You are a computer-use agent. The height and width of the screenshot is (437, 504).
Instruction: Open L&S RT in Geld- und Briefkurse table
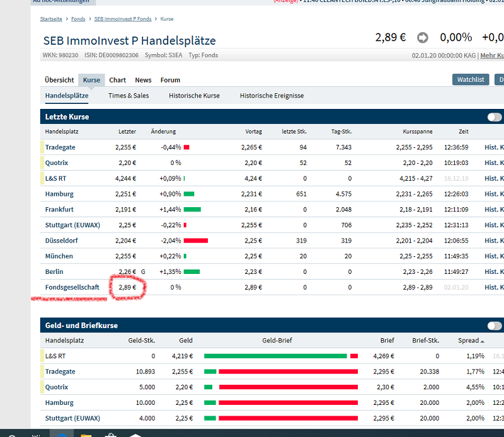pyautogui.click(x=55, y=356)
